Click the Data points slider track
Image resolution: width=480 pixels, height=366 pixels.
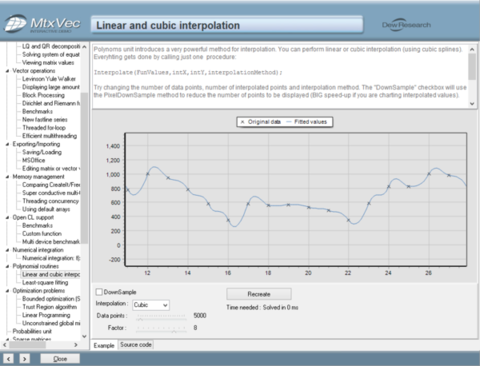pos(161,316)
